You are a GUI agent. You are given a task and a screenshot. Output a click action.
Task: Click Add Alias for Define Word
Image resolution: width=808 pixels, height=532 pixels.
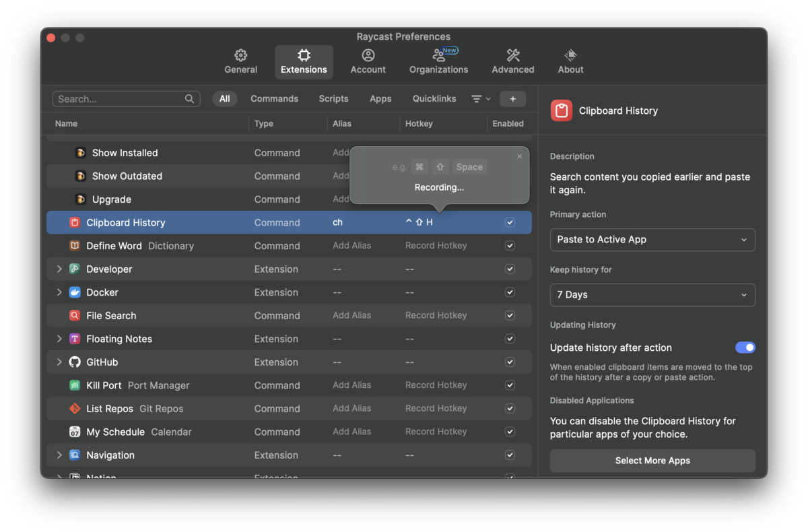351,246
